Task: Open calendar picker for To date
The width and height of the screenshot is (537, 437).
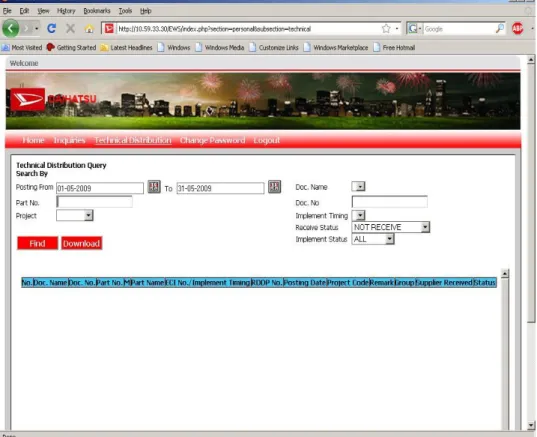Action: point(274,187)
